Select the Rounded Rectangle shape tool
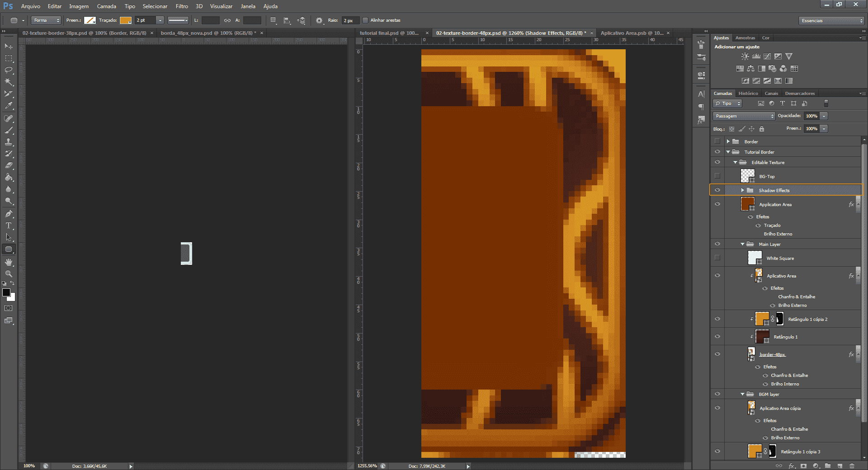The width and height of the screenshot is (868, 470). pos(9,249)
